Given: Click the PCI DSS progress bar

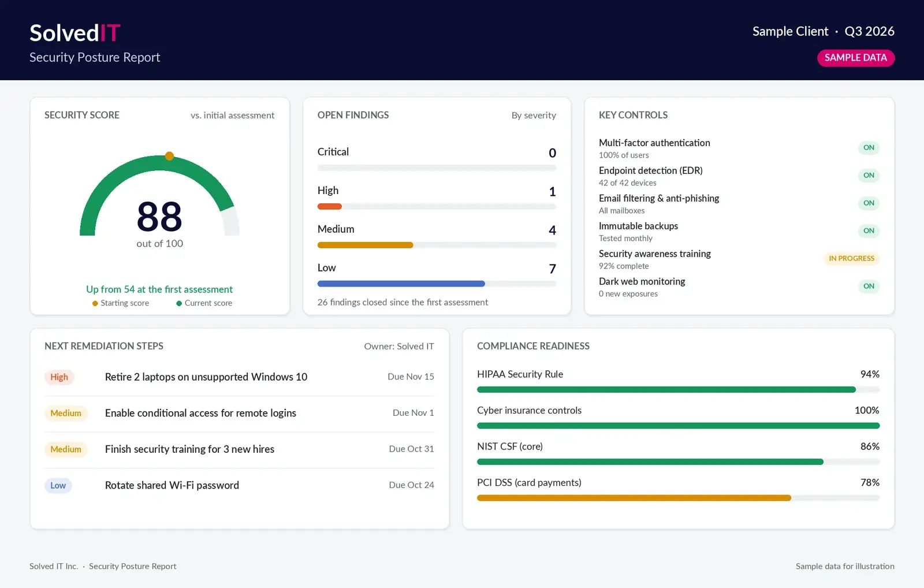Looking at the screenshot, I should tap(678, 498).
